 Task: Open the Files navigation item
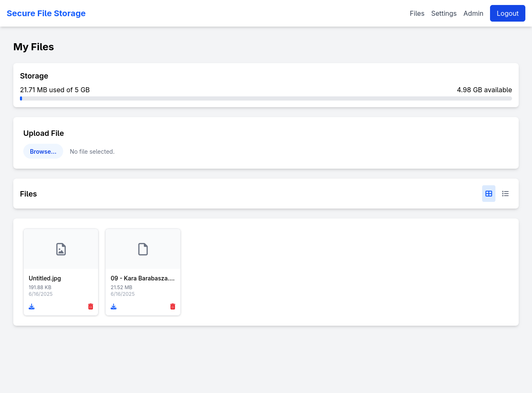[x=417, y=13]
